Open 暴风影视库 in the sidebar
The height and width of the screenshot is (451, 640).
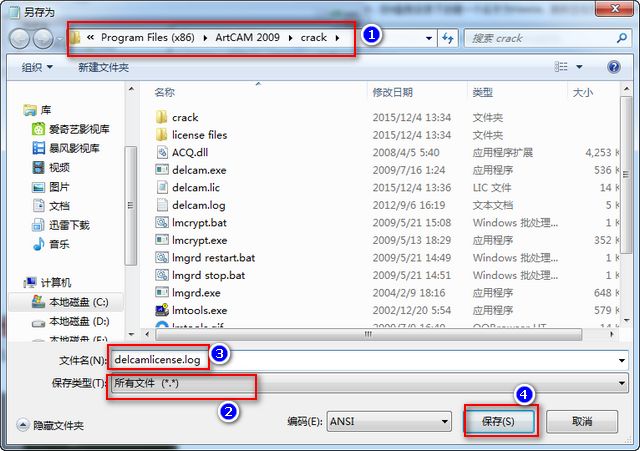[66, 148]
